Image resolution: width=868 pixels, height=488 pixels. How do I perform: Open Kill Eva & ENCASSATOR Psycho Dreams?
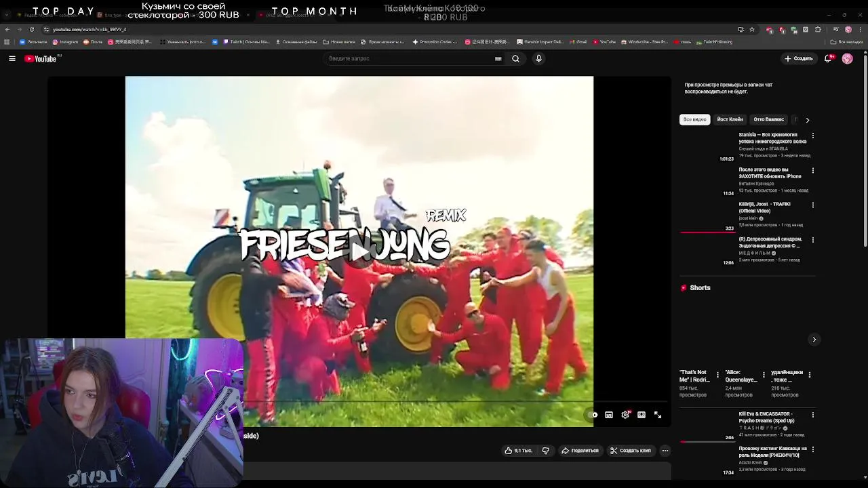tap(766, 418)
